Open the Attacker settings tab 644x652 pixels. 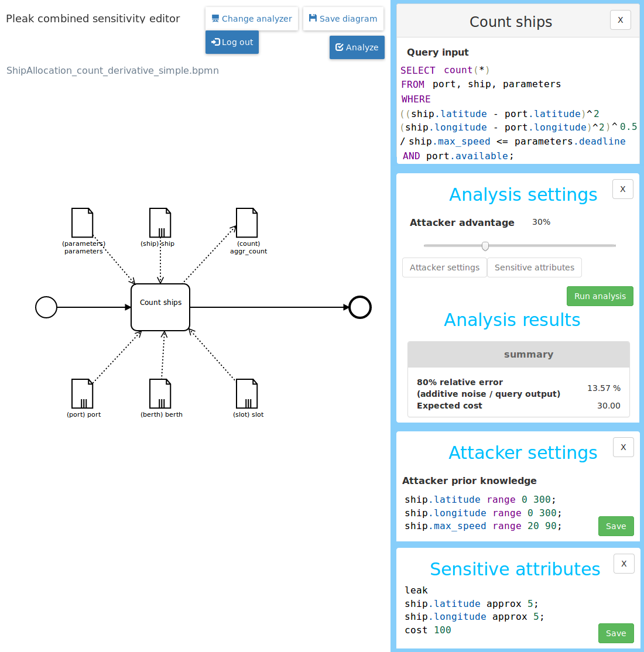pos(444,267)
